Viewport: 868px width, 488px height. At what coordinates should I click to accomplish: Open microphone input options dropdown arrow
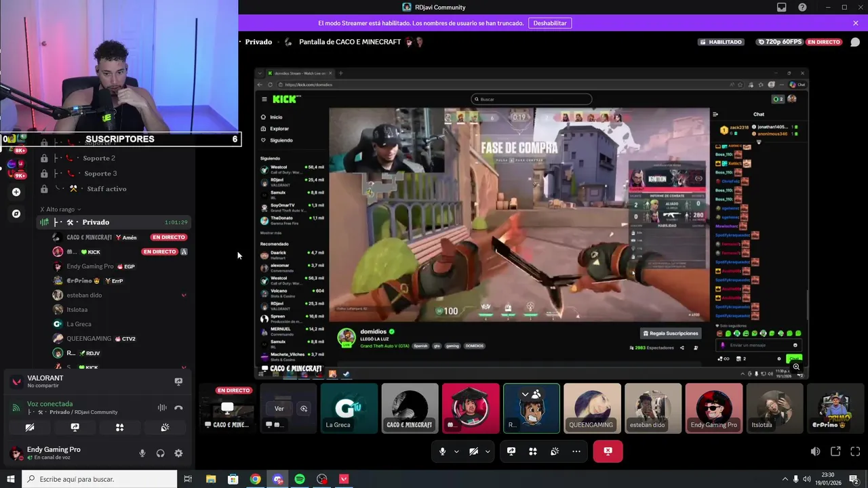click(456, 451)
